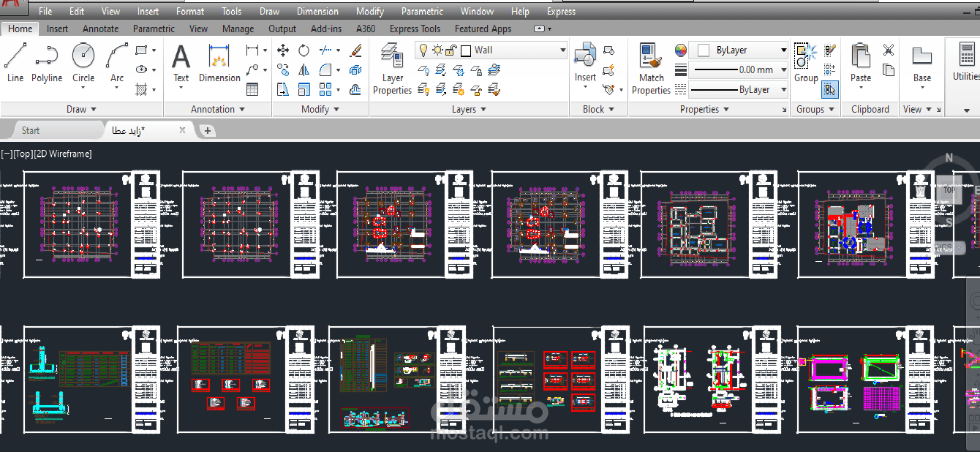This screenshot has height=452, width=980.
Task: Open the File menu
Action: [x=45, y=11]
